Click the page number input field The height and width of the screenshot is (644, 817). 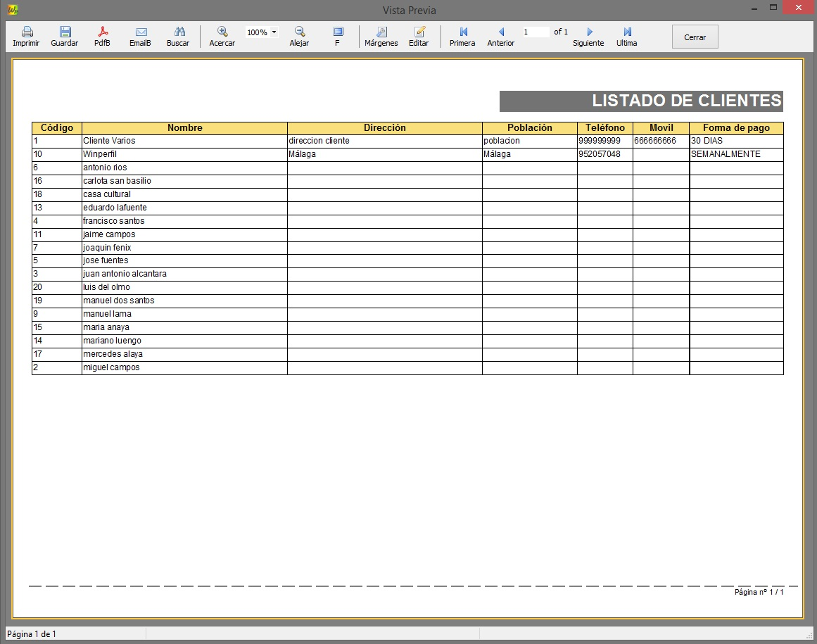coord(535,32)
